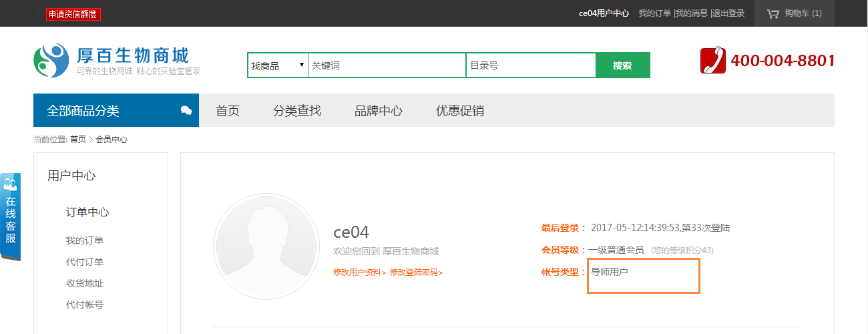
Task: Click the chat bubble icon in category bar
Action: [186, 111]
